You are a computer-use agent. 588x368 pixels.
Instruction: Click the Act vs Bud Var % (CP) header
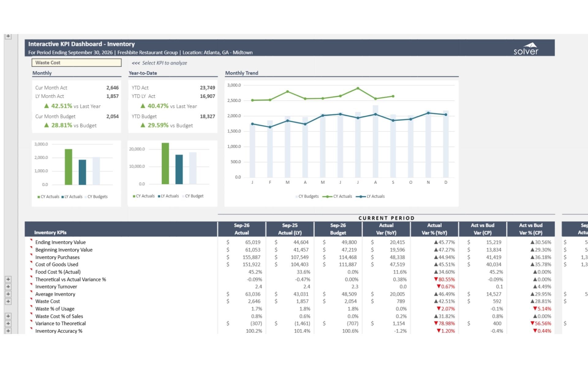point(530,229)
